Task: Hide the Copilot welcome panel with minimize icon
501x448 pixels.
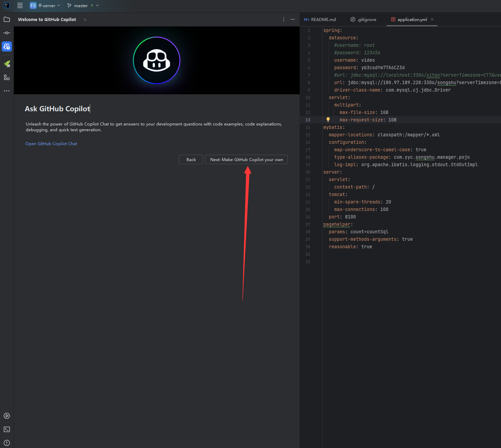Action: coord(292,19)
